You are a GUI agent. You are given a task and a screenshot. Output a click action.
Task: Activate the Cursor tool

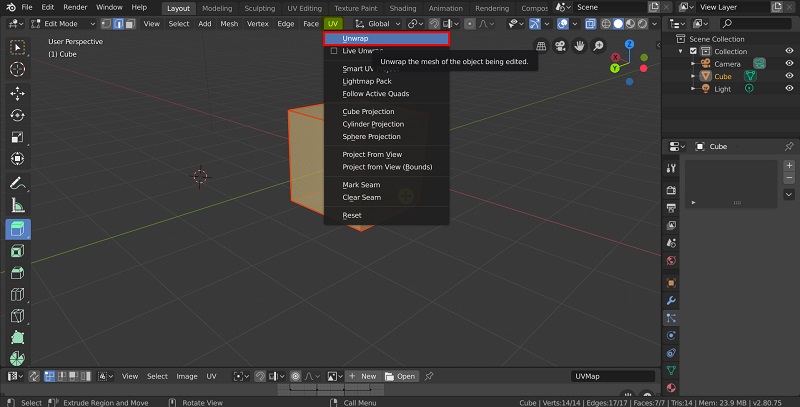tap(17, 69)
